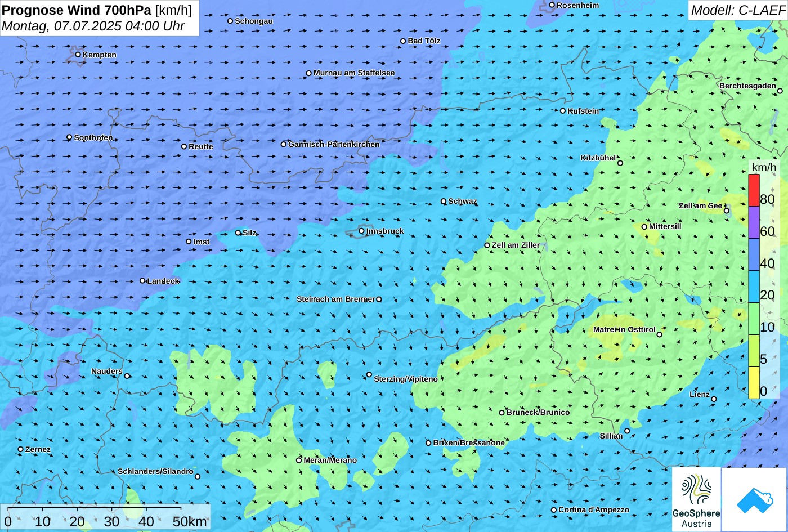This screenshot has height=532, width=788.
Task: Click the Zell am See marker
Action: (727, 211)
